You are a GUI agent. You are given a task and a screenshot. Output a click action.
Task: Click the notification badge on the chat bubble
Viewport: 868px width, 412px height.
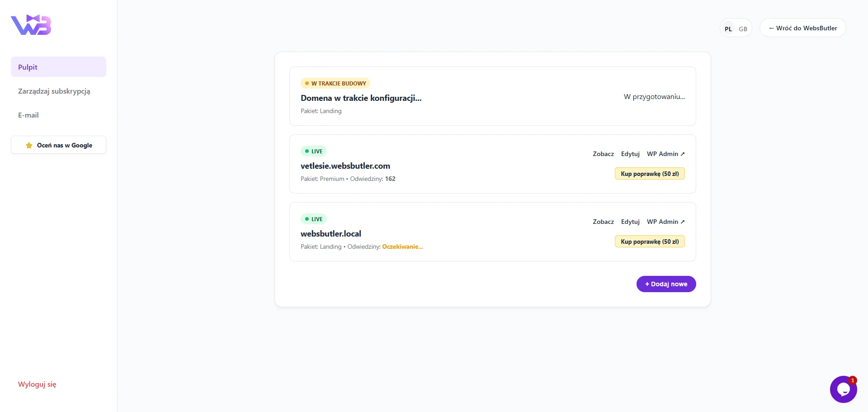(853, 380)
